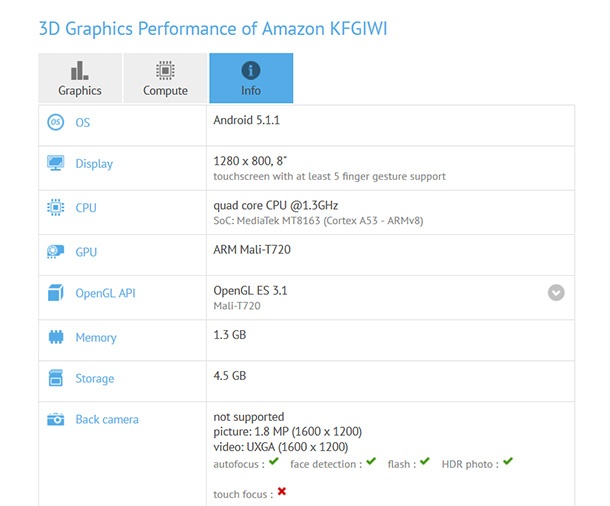Expand the OpenGL ES 3.1 details arrow
This screenshot has height=506, width=610.
coord(556,293)
